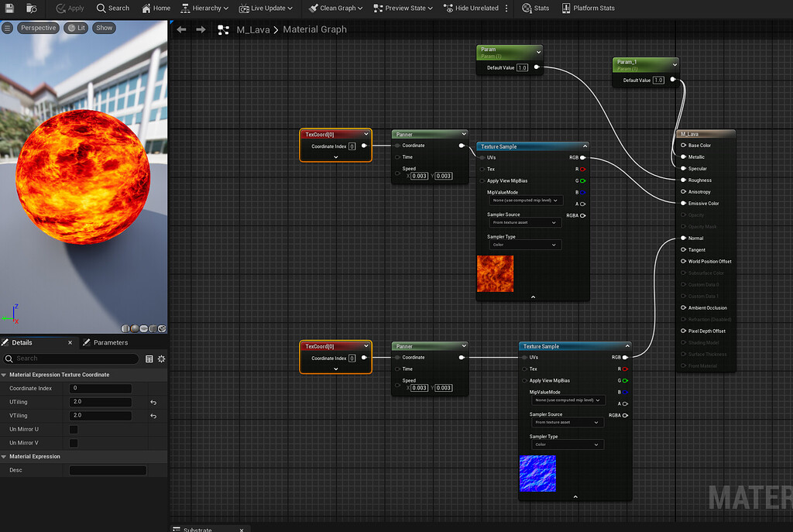Image resolution: width=793 pixels, height=532 pixels.
Task: Open the viewport hamburger menu
Action: (x=7, y=28)
